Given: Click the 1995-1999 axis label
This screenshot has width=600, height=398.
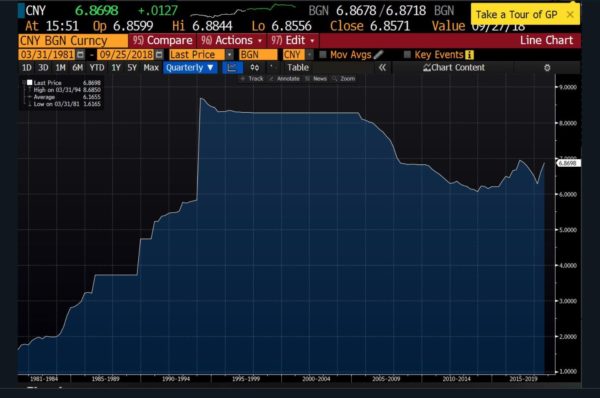Looking at the screenshot, I should pyautogui.click(x=246, y=379).
